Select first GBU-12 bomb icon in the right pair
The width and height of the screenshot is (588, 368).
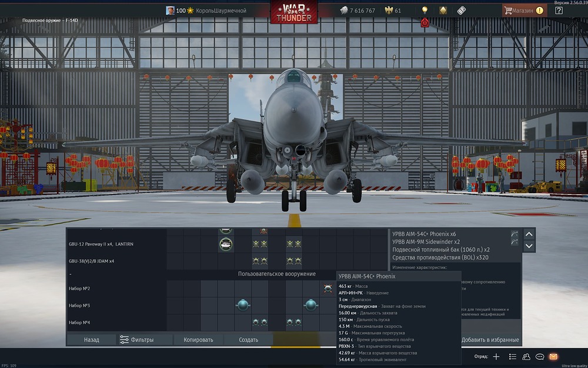coord(289,244)
